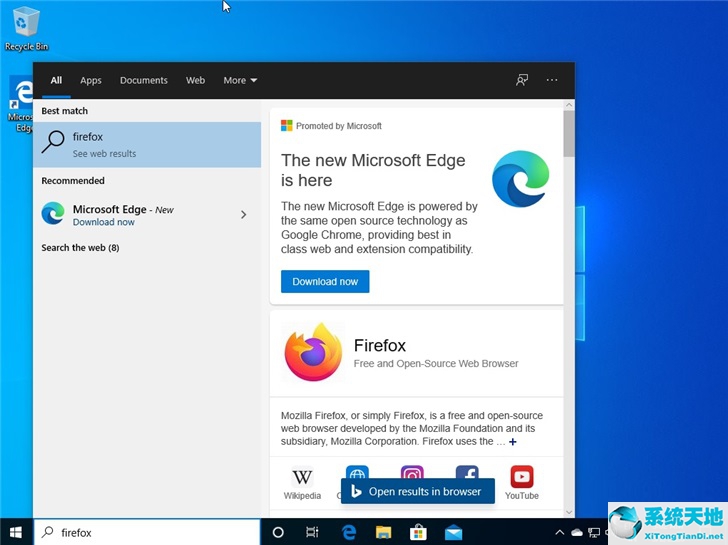Viewport: 728px width, 545px height.
Task: Open File Explorer from taskbar
Action: [384, 532]
